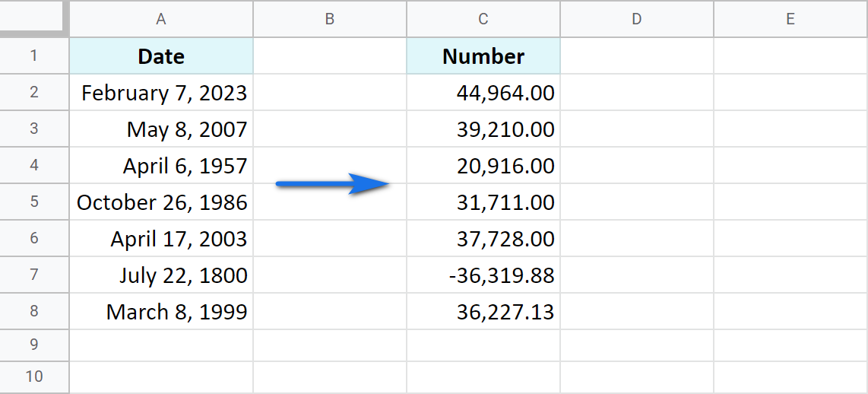This screenshot has width=868, height=394.
Task: Select cell with February 7, 2023
Action: tap(161, 92)
